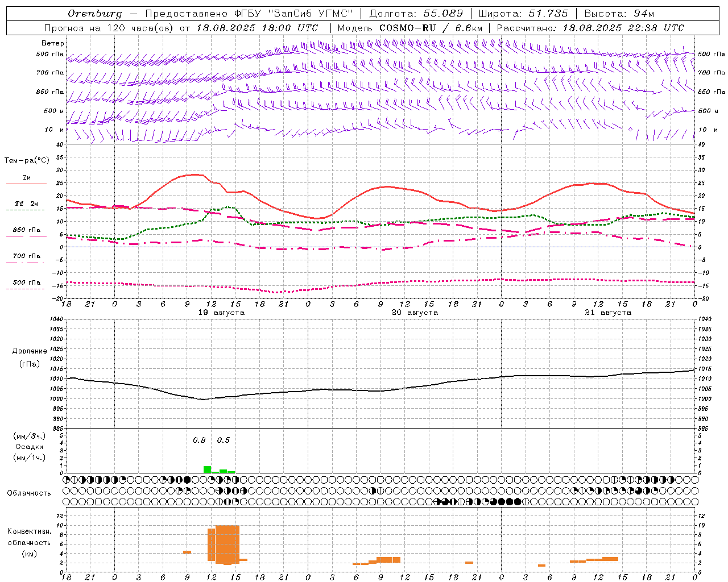This screenshot has width=728, height=582.
Task: Click "Модель COSMO-RU / 6.6км" model label
Action: 409,28
